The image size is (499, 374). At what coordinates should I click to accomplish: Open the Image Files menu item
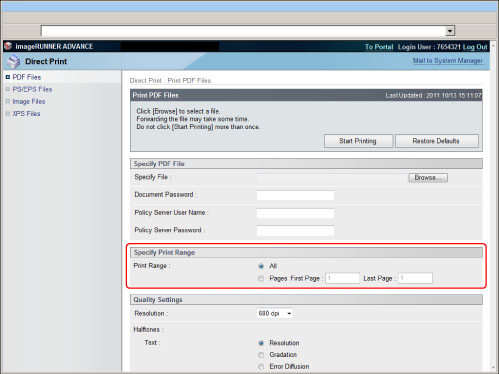(x=29, y=101)
